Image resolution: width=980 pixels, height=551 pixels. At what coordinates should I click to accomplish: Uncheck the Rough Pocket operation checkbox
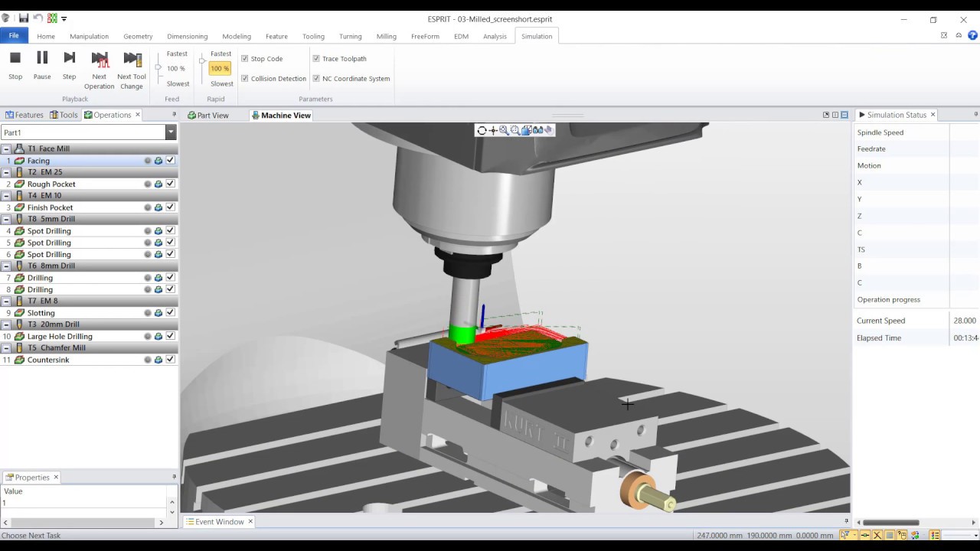click(170, 184)
